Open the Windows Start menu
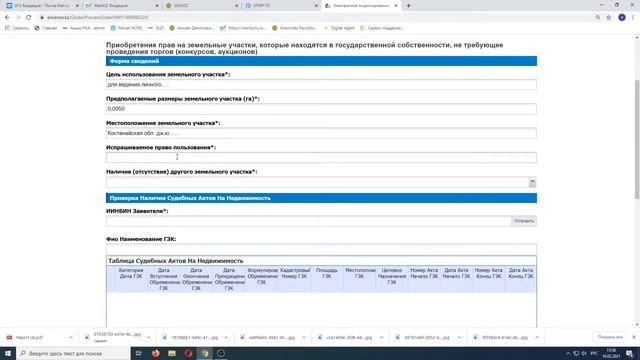The height and width of the screenshot is (360, 640). 8,353
